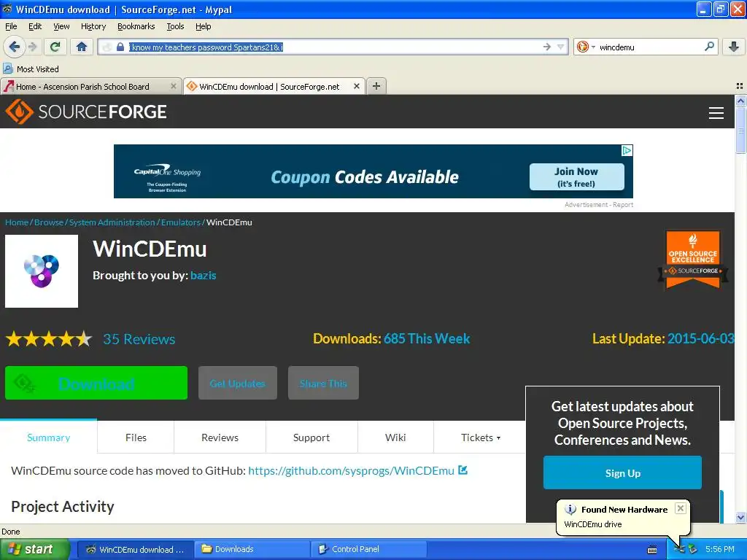The width and height of the screenshot is (747, 560).
Task: Click the page scrollbar up arrow
Action: click(740, 101)
